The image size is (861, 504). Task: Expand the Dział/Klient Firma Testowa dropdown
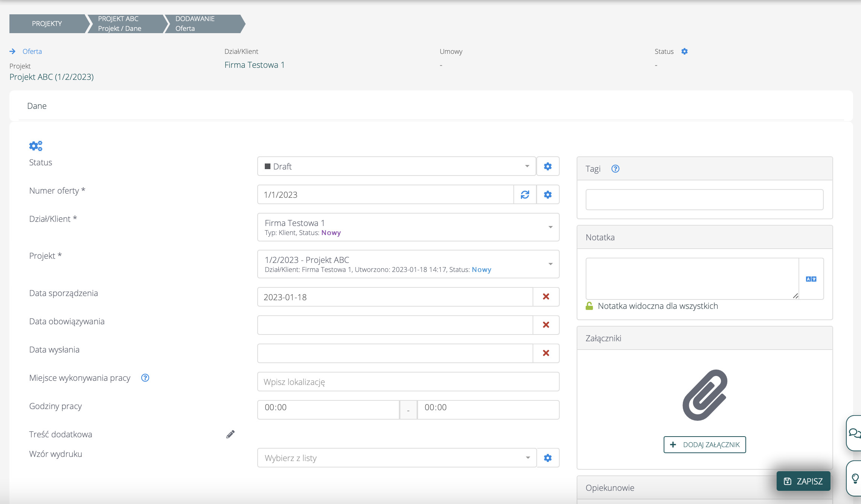408,227
